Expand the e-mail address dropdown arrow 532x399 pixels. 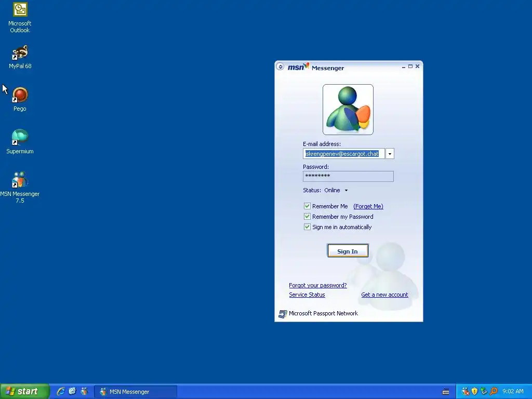pos(390,154)
